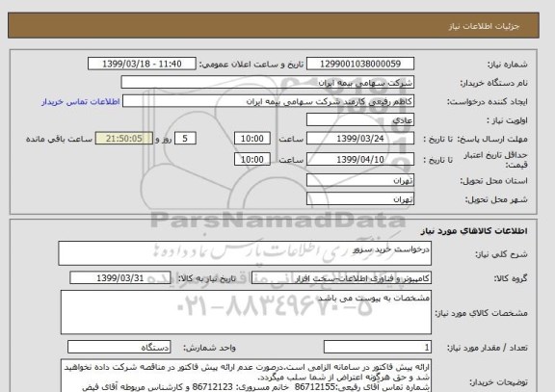Click the label تاریخ و ساعت اعلان عمومی
555x392 pixels.
click(x=251, y=65)
